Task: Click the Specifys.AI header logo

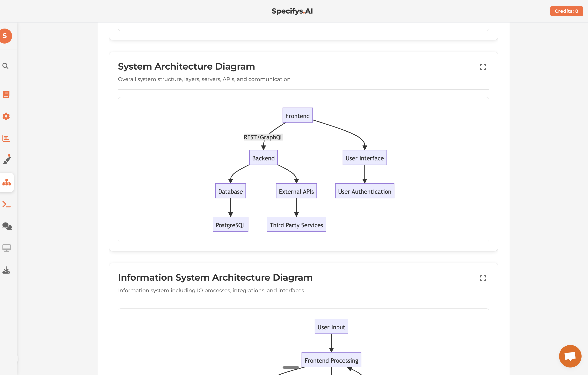Action: (292, 11)
